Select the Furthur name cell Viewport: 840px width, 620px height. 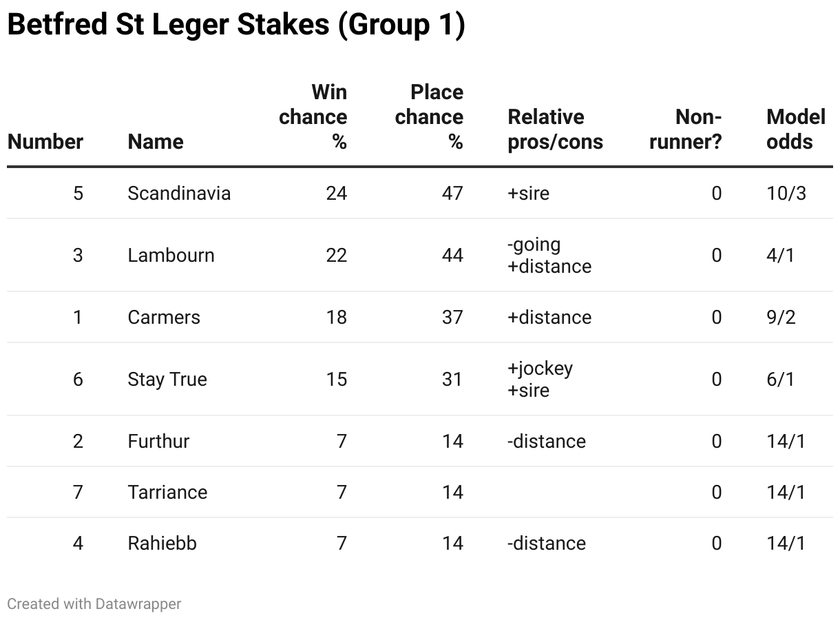(158, 442)
